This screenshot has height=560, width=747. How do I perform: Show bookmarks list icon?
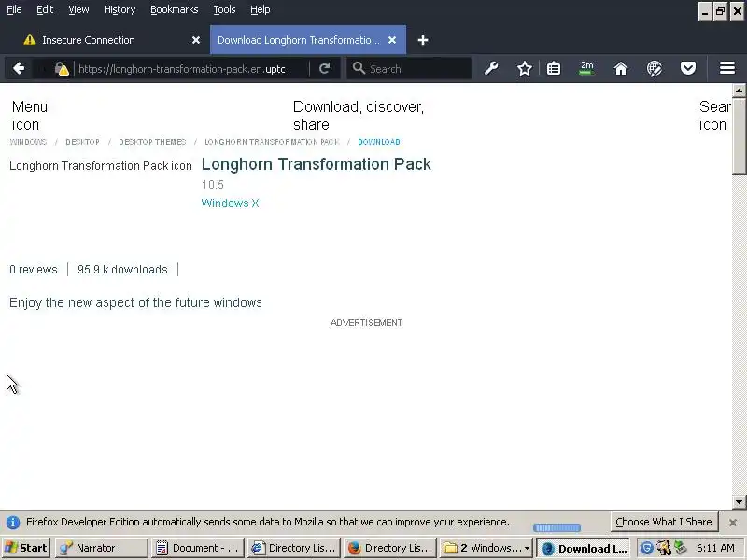(x=554, y=68)
